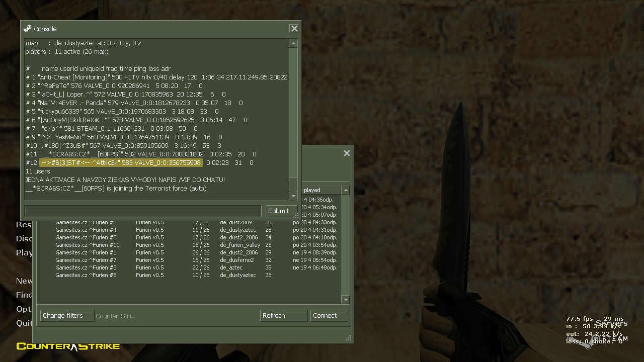Click the server browser resize grip
This screenshot has width=644, height=362.
[x=348, y=338]
